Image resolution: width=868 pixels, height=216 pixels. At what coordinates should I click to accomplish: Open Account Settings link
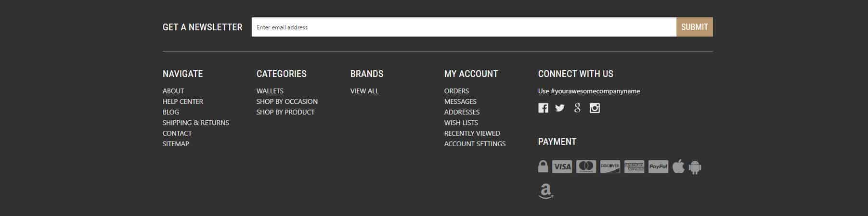[475, 144]
